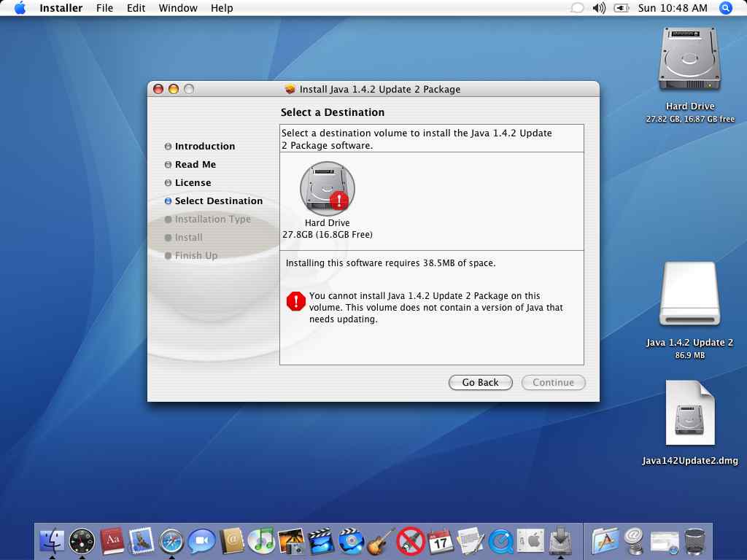747x560 pixels.
Task: Open the Window menu
Action: (x=178, y=8)
